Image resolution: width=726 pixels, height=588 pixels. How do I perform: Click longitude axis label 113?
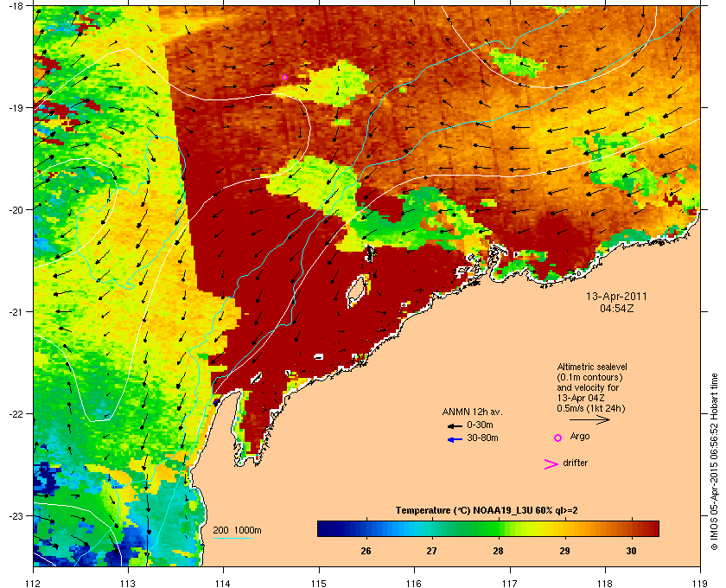point(128,583)
